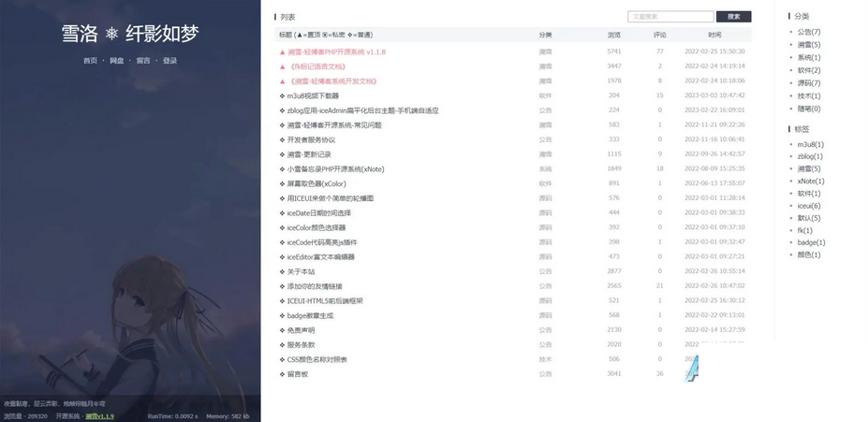This screenshot has width=868, height=422.
Task: Click the 评论 column header
Action: coord(659,35)
